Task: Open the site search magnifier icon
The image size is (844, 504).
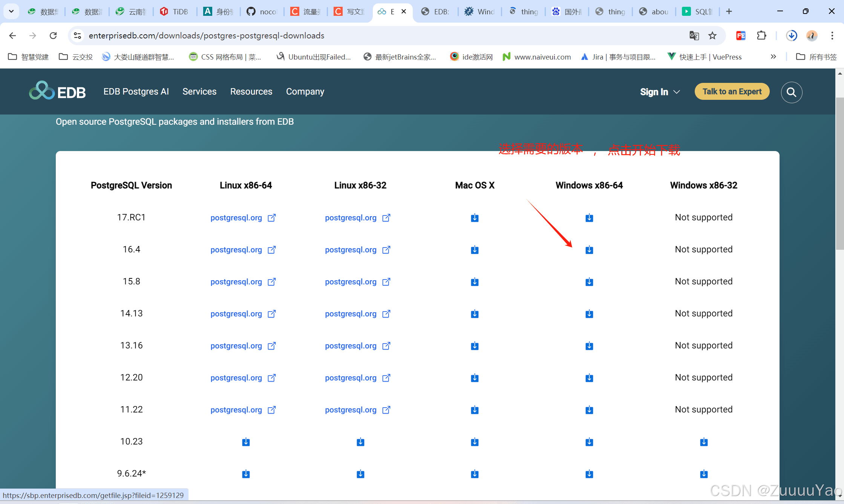Action: [792, 92]
